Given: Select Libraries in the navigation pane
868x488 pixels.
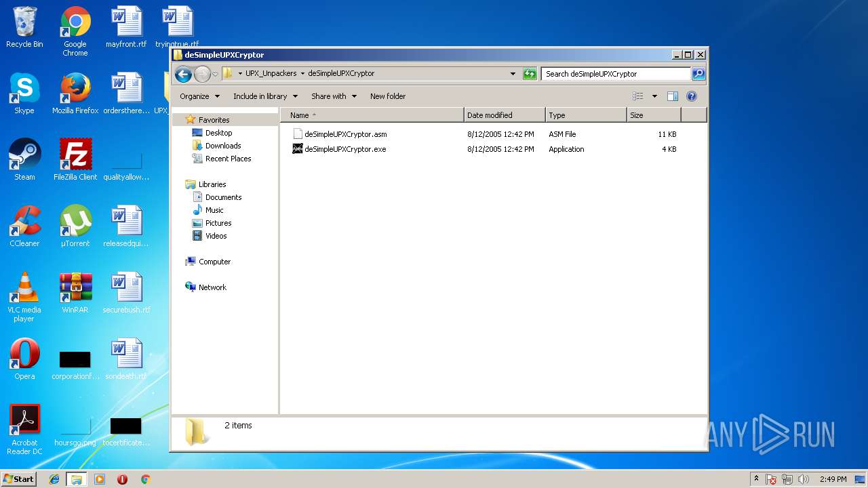Looking at the screenshot, I should pos(212,184).
